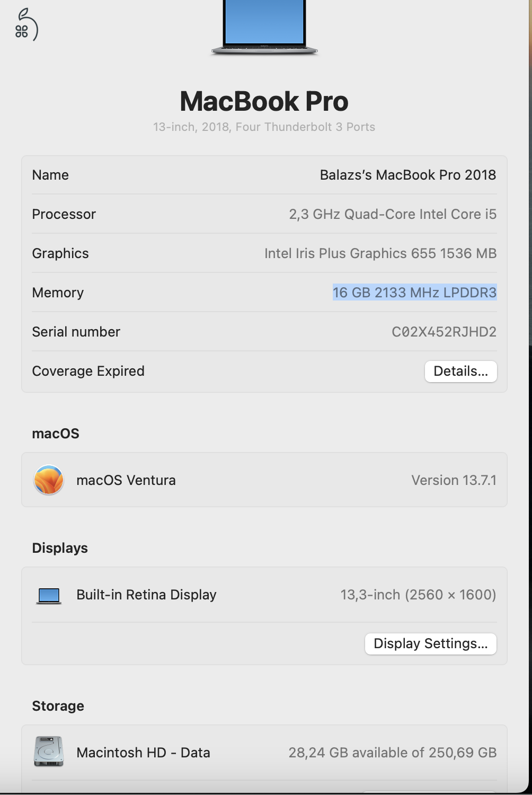Click the Name row label

[50, 175]
